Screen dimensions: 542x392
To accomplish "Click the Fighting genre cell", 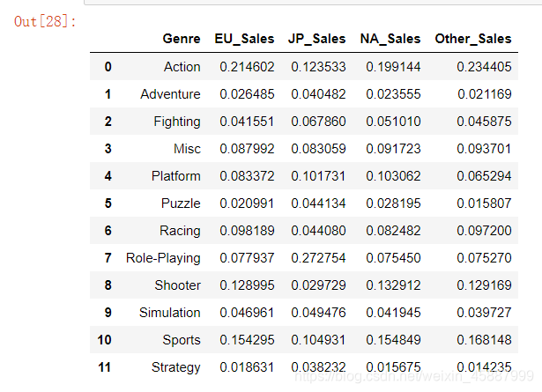I will point(176,122).
